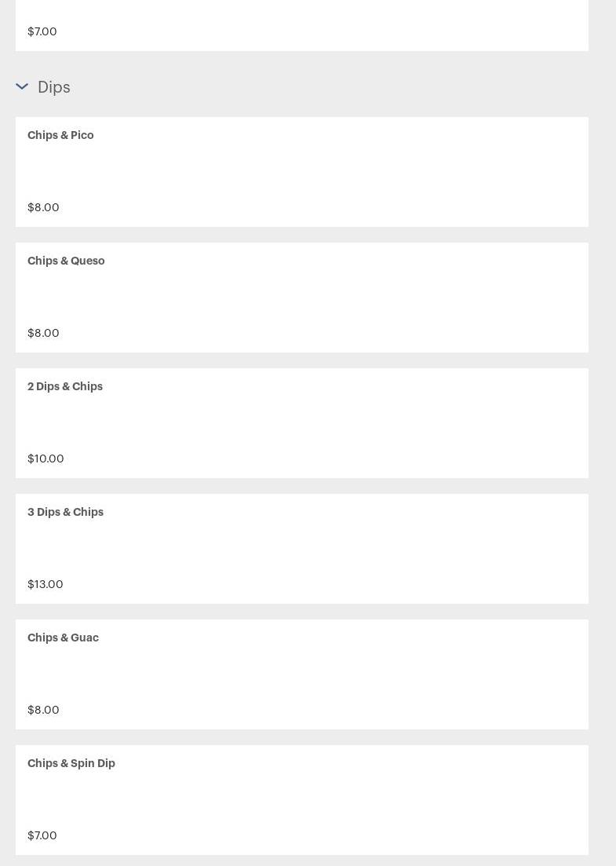
Task: Click the $8.00 price under Chips & Pico
Action: pyautogui.click(x=43, y=207)
